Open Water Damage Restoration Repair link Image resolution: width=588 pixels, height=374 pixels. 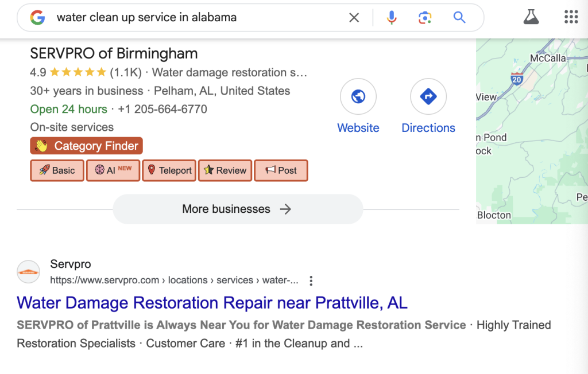click(x=212, y=302)
